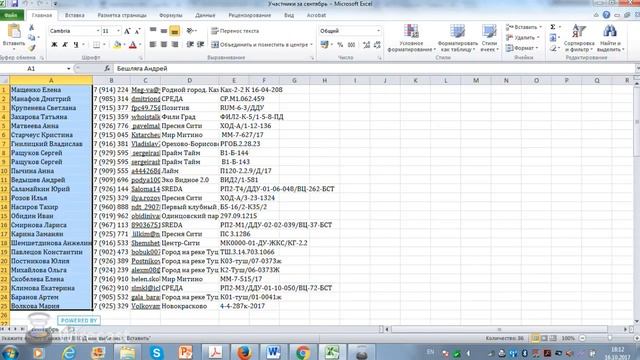Click the Format Painter brush icon
The width and height of the screenshot is (640, 360).
coord(31,48)
